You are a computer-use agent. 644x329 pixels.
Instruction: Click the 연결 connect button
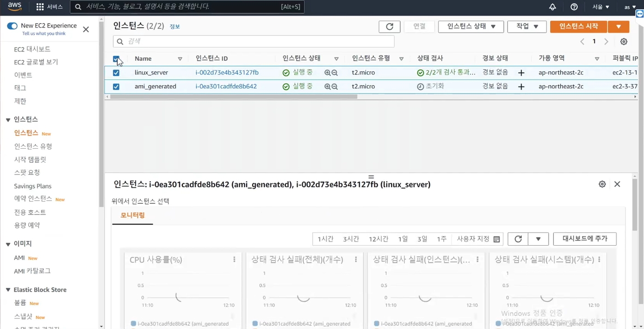419,27
